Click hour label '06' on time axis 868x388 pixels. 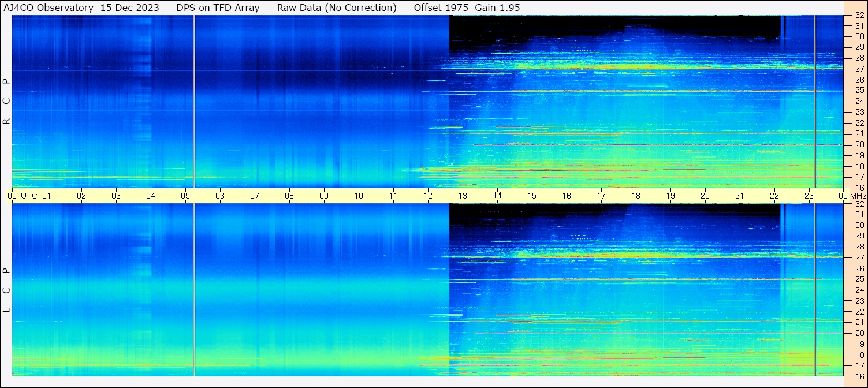[x=220, y=196]
